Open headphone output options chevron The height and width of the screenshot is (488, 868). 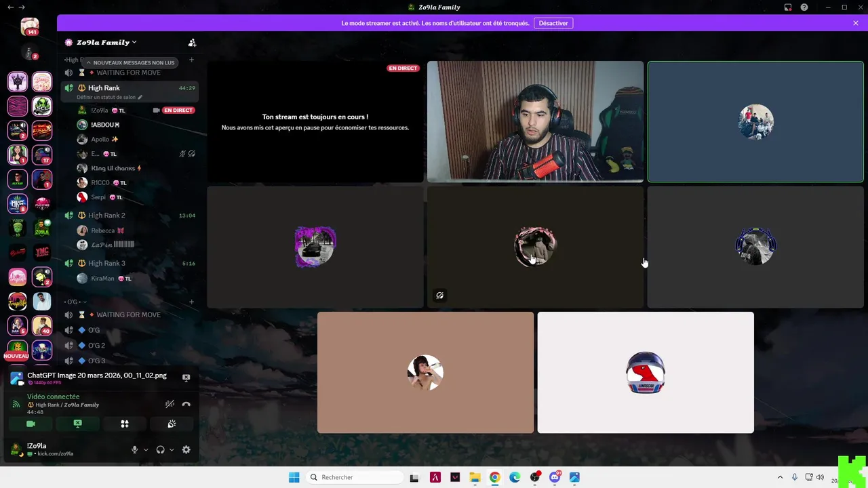click(x=172, y=449)
